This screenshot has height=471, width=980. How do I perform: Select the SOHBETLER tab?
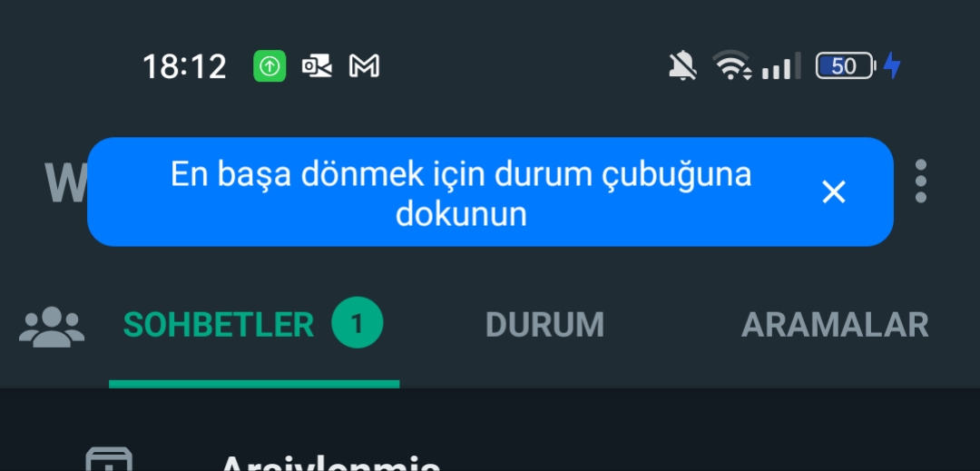[x=218, y=325]
